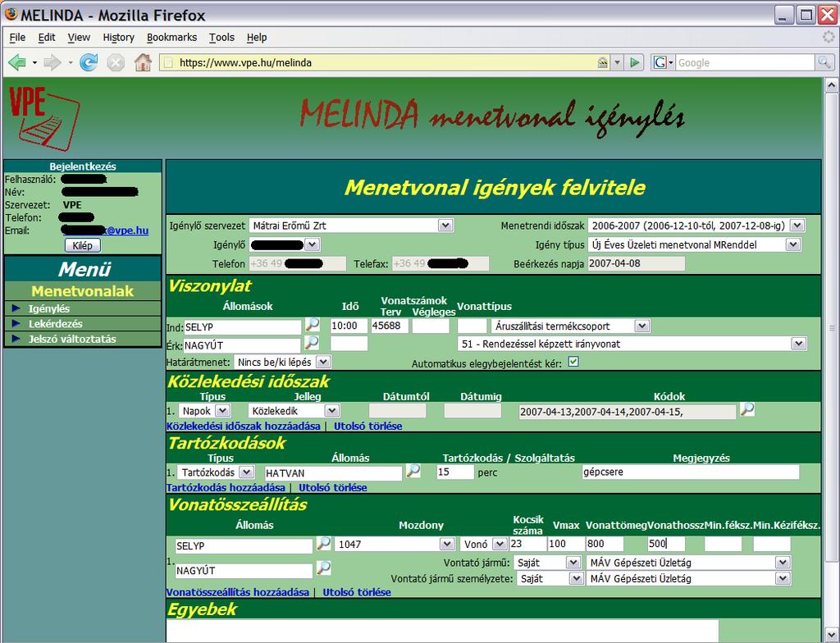Open the Igény típus dropdown
Viewport: 840px width, 643px height.
point(793,245)
